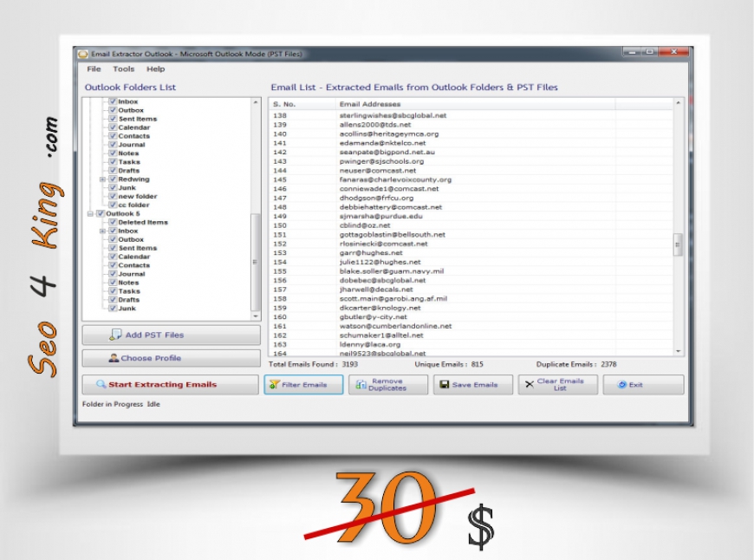Viewport: 754px width, 560px height.
Task: Select row gottagoblastin@bellsouth.net
Action: 471,234
